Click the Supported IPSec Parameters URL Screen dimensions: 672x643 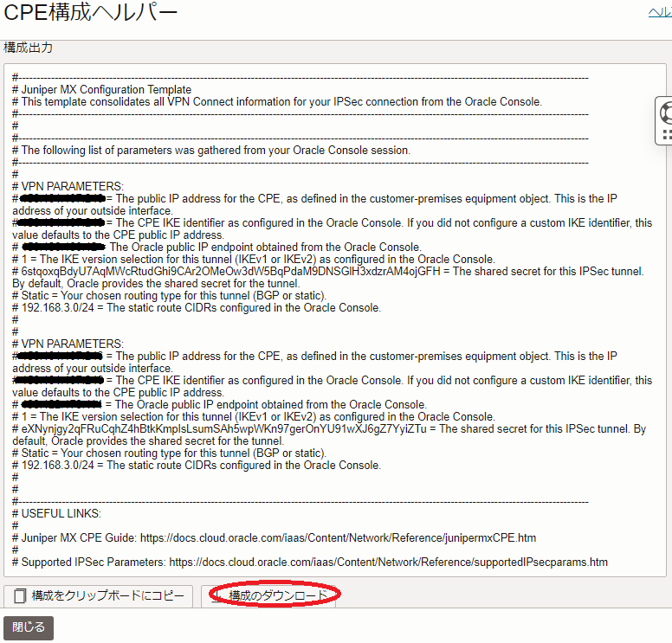tap(388, 562)
